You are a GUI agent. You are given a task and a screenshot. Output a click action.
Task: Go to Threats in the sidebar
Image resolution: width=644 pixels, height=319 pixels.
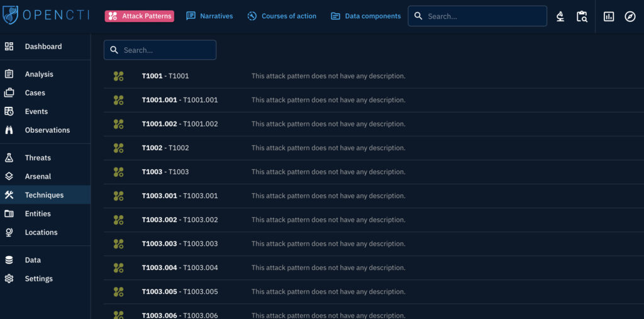pyautogui.click(x=38, y=158)
